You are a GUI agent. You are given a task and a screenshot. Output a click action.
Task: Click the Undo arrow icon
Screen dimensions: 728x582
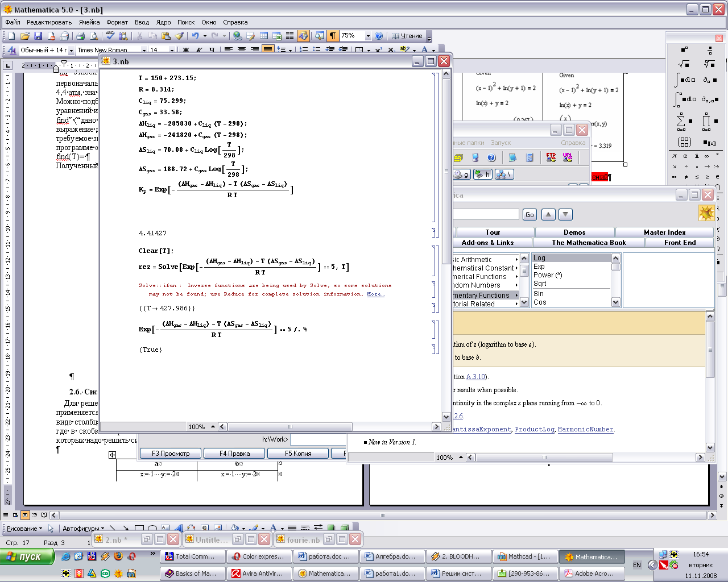195,36
